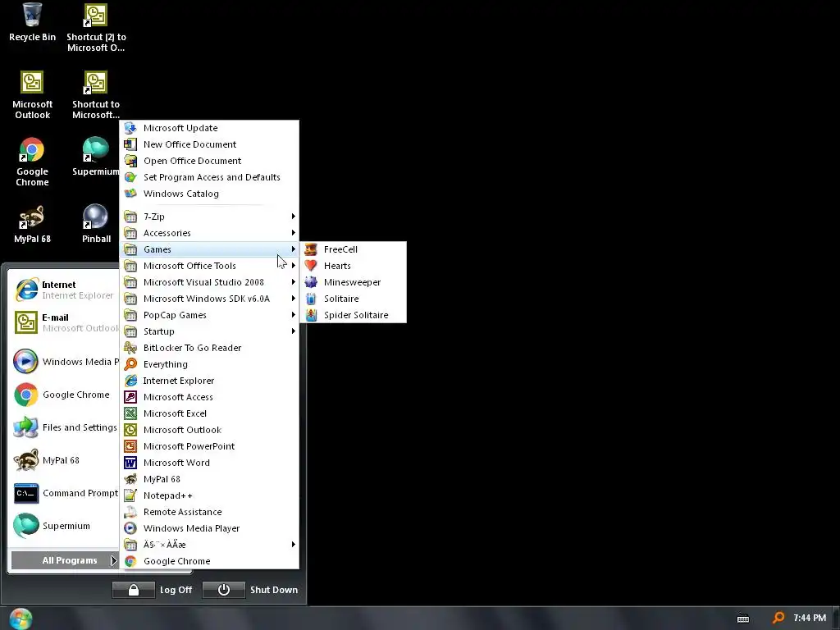
Task: Click the Shut Down button
Action: [x=251, y=590]
